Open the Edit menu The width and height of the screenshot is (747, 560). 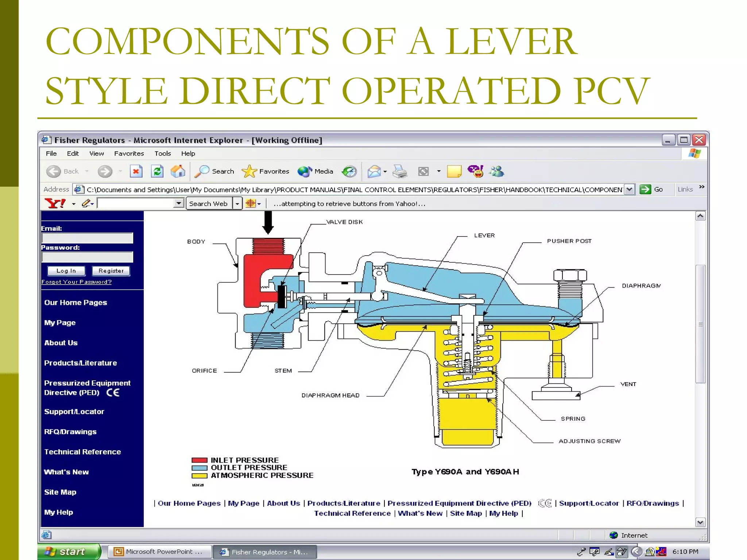click(73, 153)
